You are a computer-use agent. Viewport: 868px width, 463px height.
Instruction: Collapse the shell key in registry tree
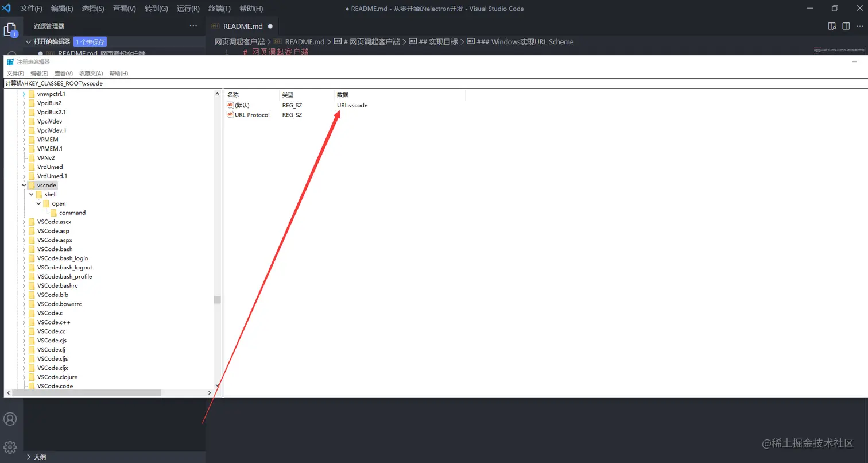32,195
